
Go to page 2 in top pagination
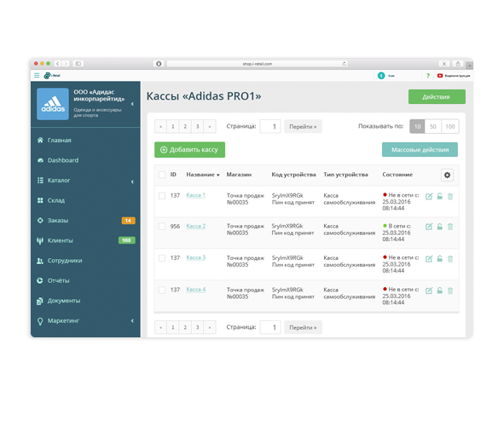[x=185, y=126]
